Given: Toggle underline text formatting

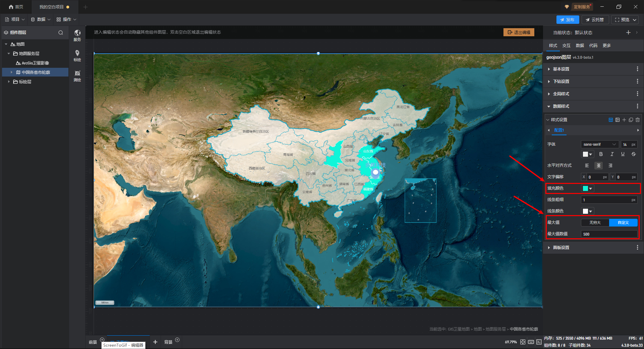Looking at the screenshot, I should point(623,154).
